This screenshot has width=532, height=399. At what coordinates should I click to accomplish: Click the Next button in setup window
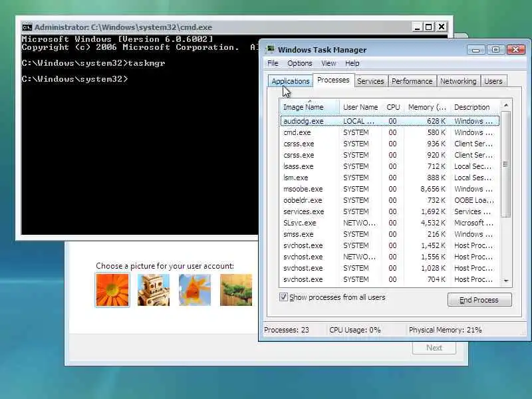(x=434, y=348)
